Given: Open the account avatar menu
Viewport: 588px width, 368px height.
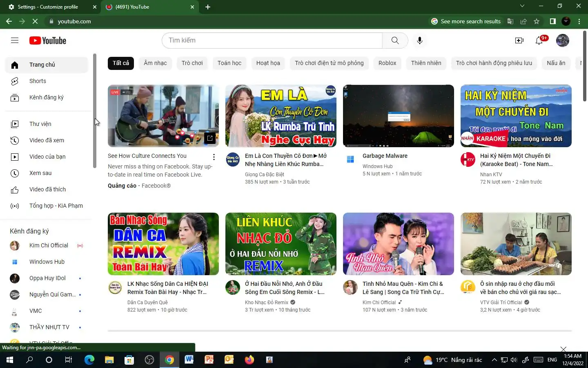Looking at the screenshot, I should [562, 40].
